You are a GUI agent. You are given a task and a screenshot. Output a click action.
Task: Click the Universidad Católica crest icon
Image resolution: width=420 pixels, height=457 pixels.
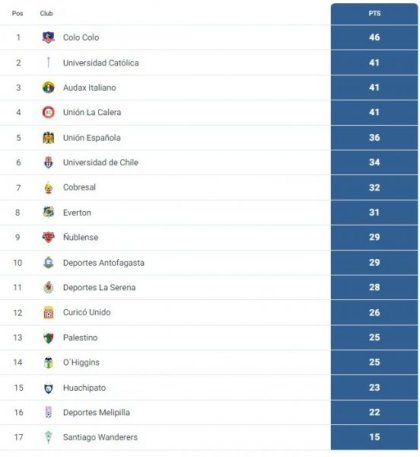click(48, 62)
